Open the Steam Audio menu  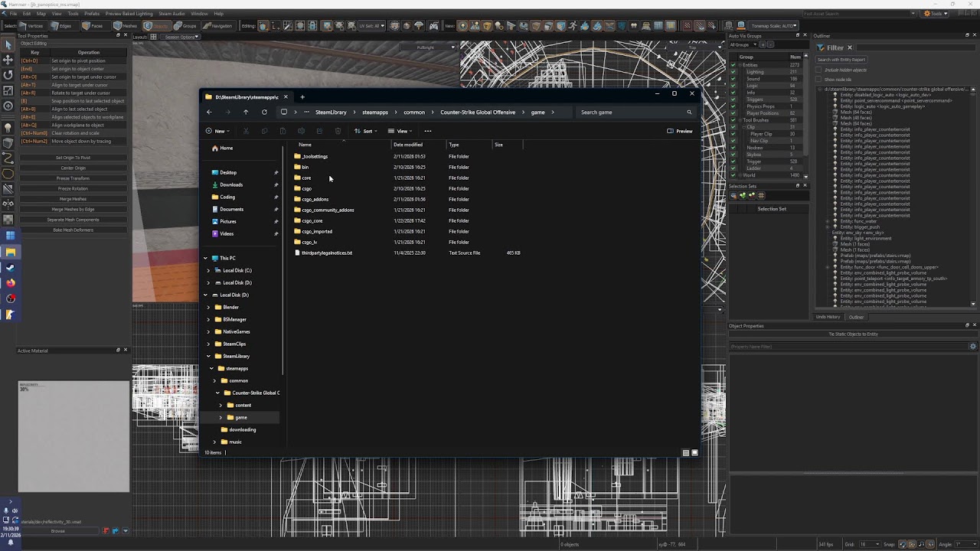(171, 14)
